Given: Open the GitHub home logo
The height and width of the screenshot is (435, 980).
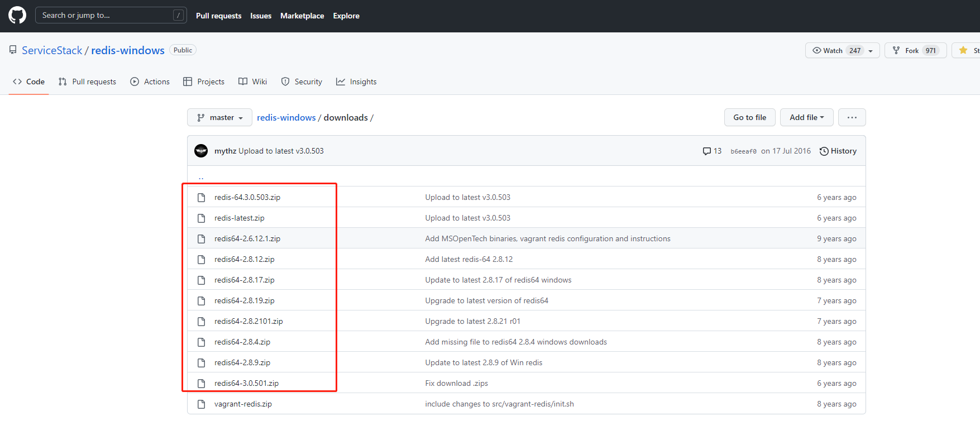Looking at the screenshot, I should click(17, 15).
